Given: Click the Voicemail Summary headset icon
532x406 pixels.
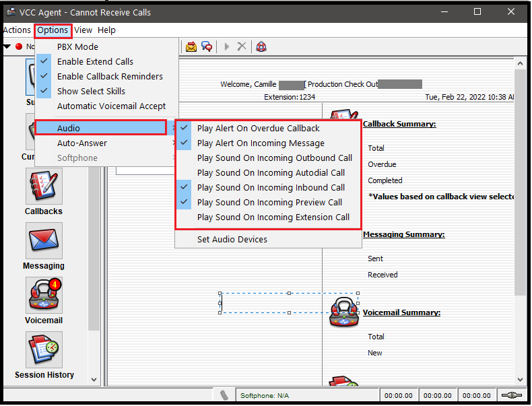Looking at the screenshot, I should click(344, 312).
